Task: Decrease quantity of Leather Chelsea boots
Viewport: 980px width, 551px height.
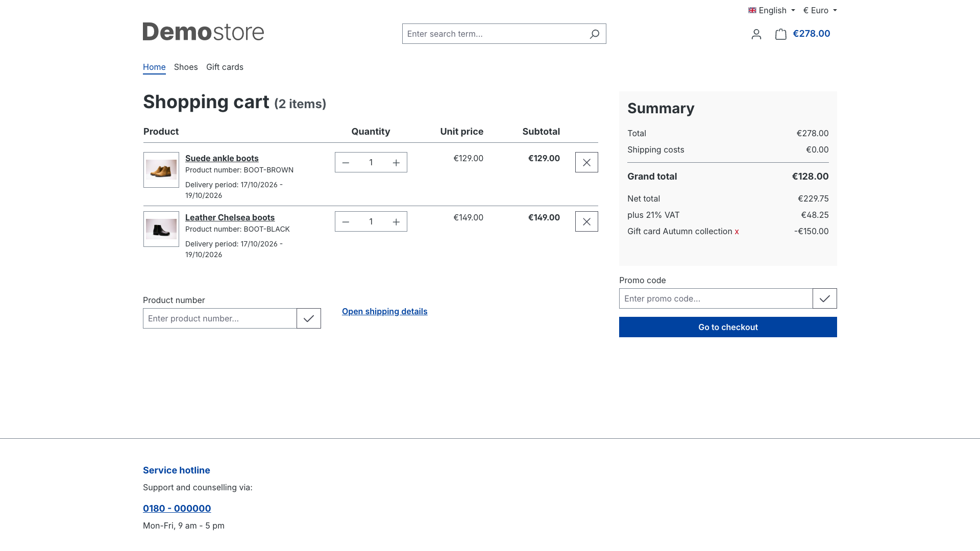Action: [x=346, y=221]
